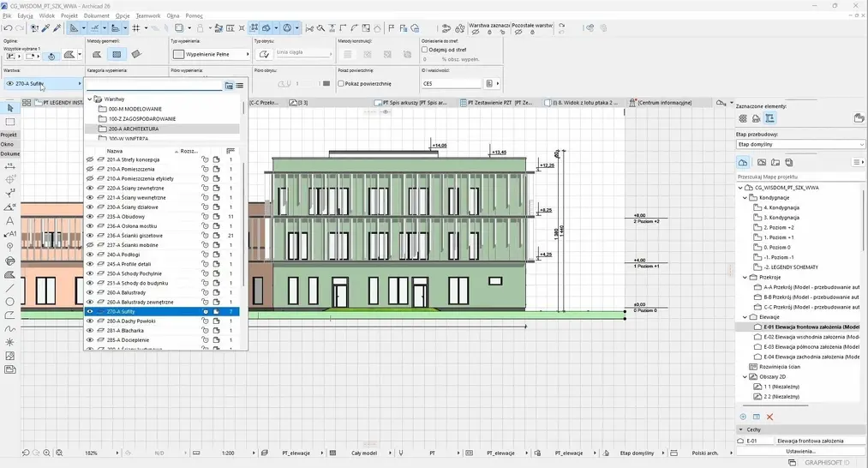The image size is (868, 468).
Task: Select the Line drawing tool
Action: coord(10,288)
